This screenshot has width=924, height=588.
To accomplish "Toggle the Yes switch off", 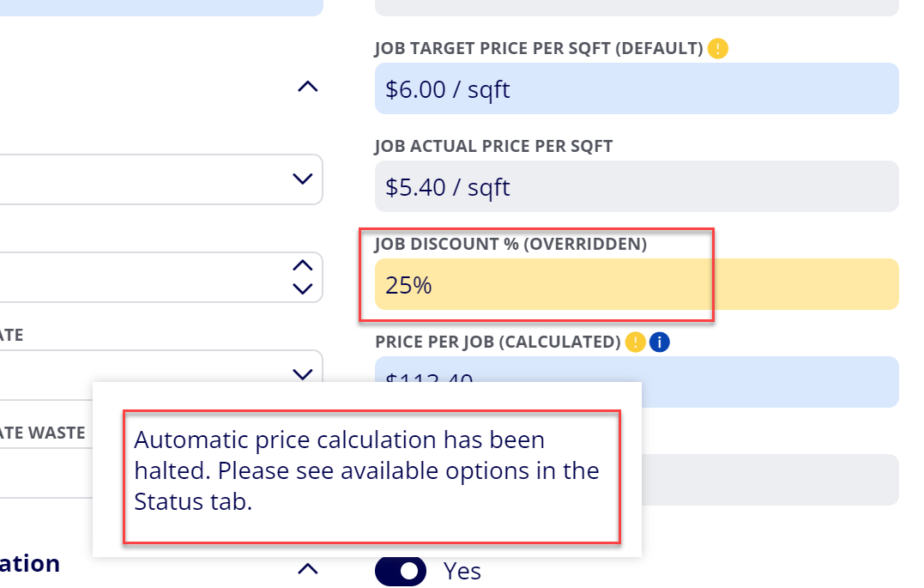I will coord(400,571).
